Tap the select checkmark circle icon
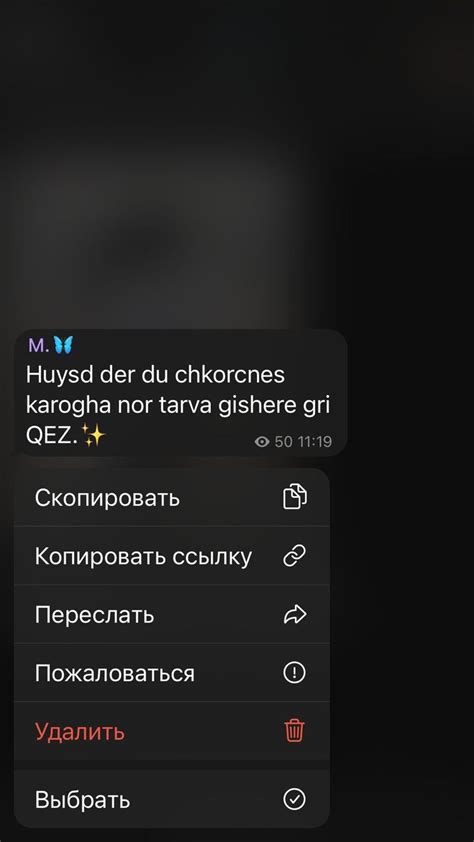The height and width of the screenshot is (842, 474). tap(294, 800)
